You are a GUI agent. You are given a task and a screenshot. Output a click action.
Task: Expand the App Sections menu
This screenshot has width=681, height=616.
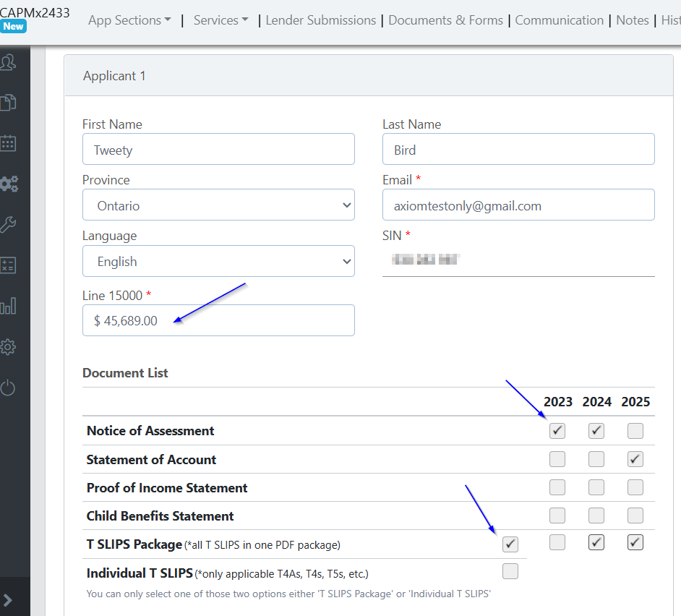pyautogui.click(x=129, y=20)
